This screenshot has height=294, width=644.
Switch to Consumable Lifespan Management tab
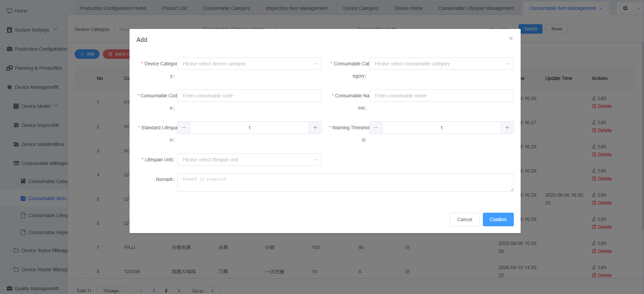pos(476,8)
